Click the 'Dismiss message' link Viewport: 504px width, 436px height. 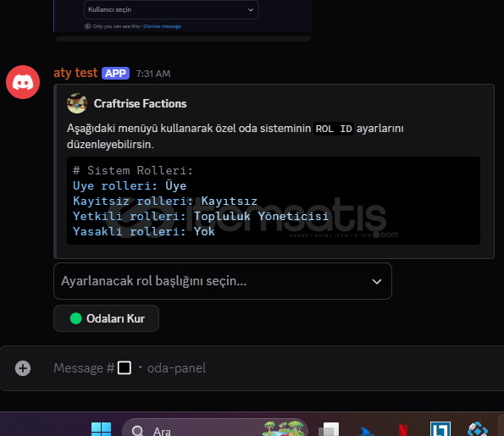point(162,26)
